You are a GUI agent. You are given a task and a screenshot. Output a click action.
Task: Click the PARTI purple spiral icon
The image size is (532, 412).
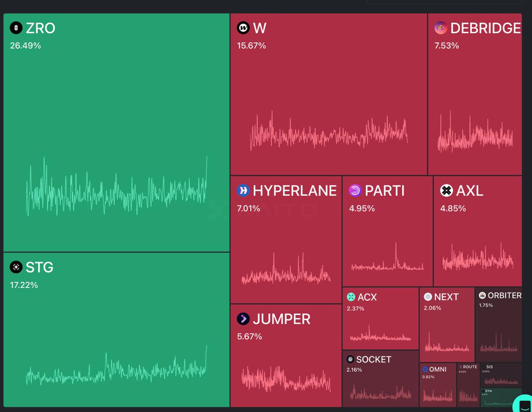(355, 191)
